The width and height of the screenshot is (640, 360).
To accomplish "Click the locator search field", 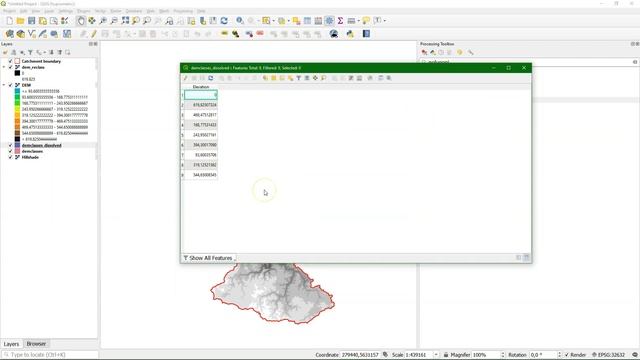I will pyautogui.click(x=50, y=355).
